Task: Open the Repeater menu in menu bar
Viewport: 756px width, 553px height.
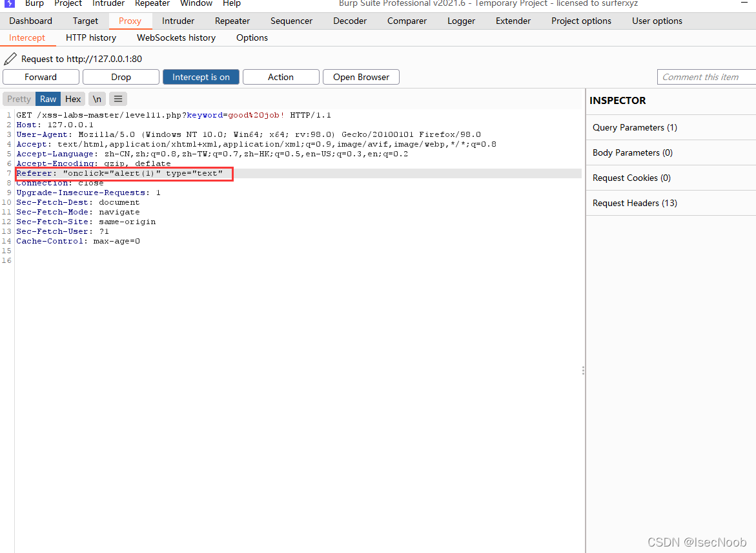Action: 152,3
